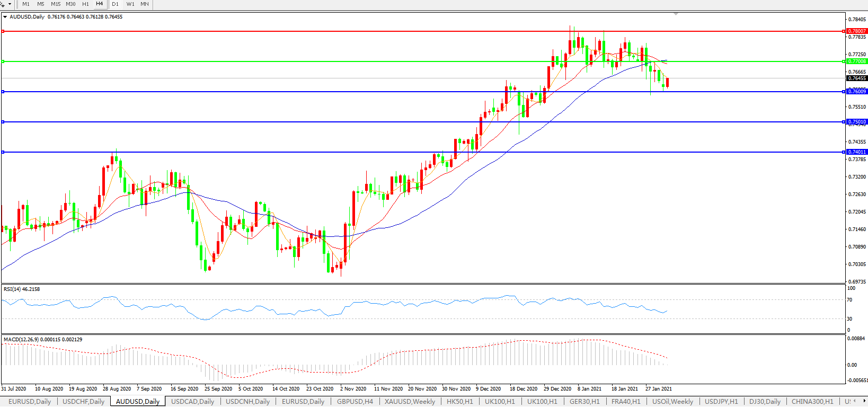Select the MN monthly timeframe
Image resolution: width=868 pixels, height=407 pixels.
pyautogui.click(x=144, y=4)
